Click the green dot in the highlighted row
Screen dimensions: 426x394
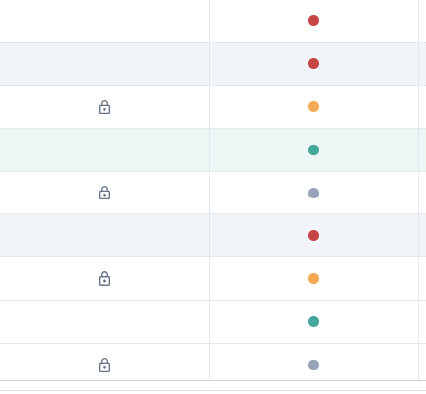tap(313, 150)
